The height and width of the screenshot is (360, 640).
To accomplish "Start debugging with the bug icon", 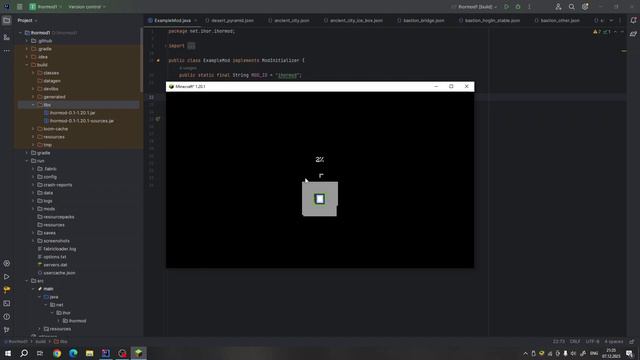I will tap(518, 7).
